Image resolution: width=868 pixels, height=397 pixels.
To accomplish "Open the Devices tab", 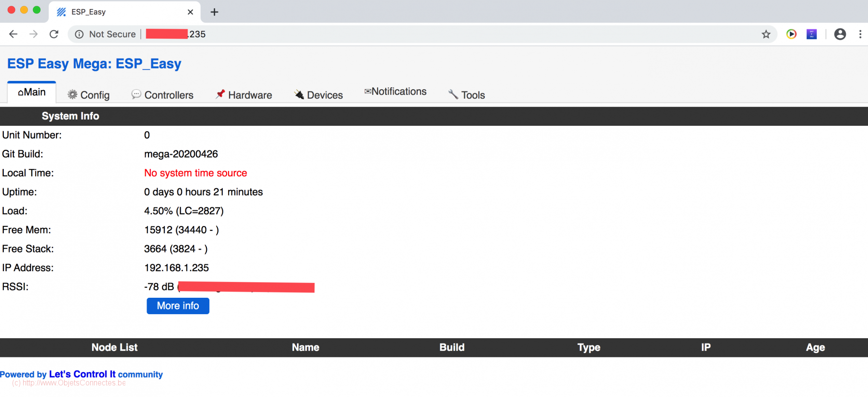I will pyautogui.click(x=318, y=95).
